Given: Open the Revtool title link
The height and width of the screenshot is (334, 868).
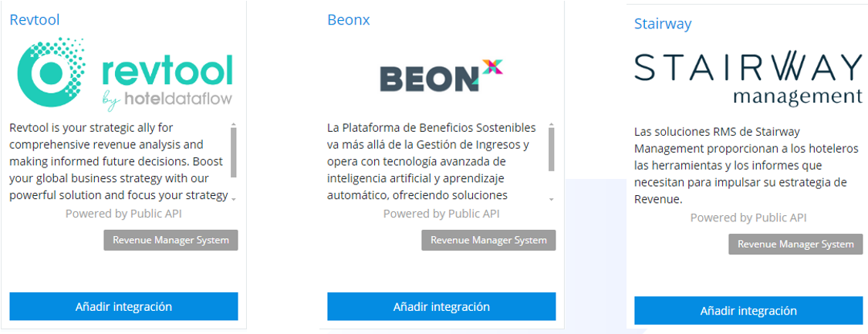Looking at the screenshot, I should coord(35,20).
